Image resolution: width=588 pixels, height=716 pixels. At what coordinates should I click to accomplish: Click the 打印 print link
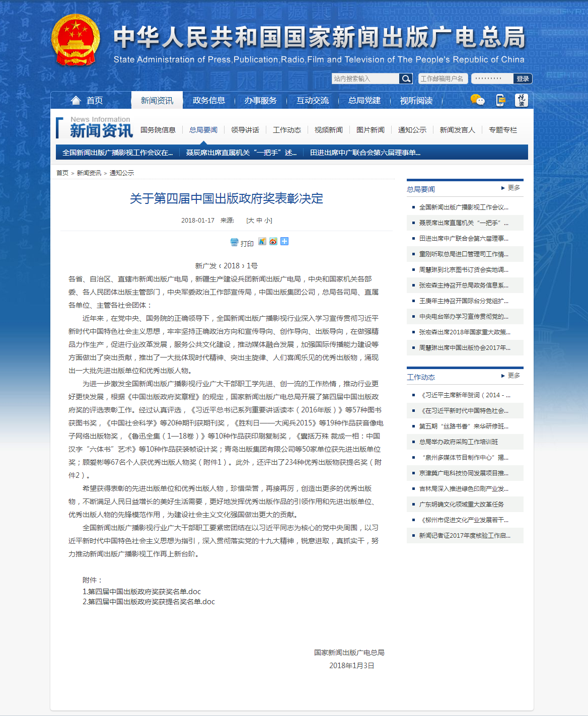pos(247,243)
